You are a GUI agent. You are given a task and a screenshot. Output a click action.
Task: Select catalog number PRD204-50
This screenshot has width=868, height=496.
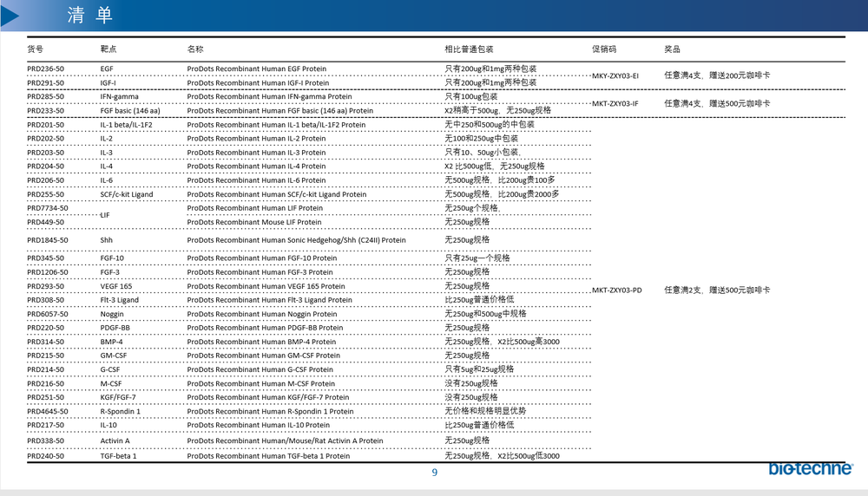pos(45,166)
